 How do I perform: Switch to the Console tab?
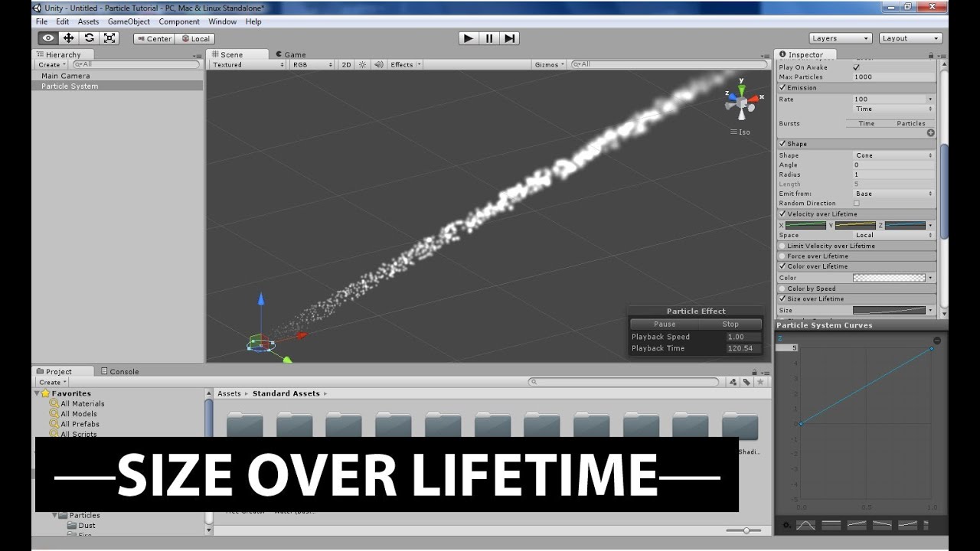tap(120, 371)
